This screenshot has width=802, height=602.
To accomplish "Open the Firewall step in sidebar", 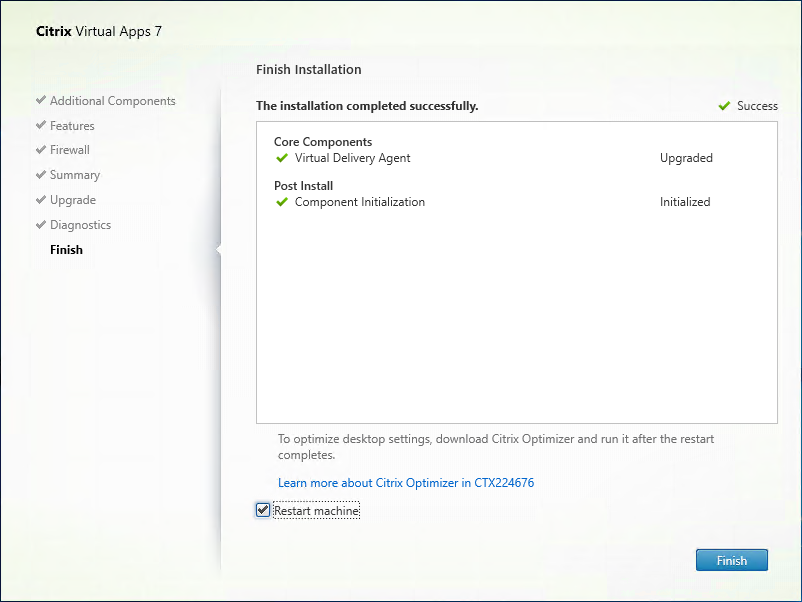I will coord(70,150).
